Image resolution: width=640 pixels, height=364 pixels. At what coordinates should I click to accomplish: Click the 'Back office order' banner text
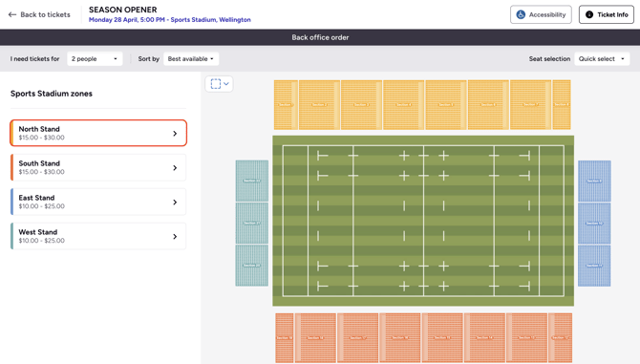coord(320,37)
